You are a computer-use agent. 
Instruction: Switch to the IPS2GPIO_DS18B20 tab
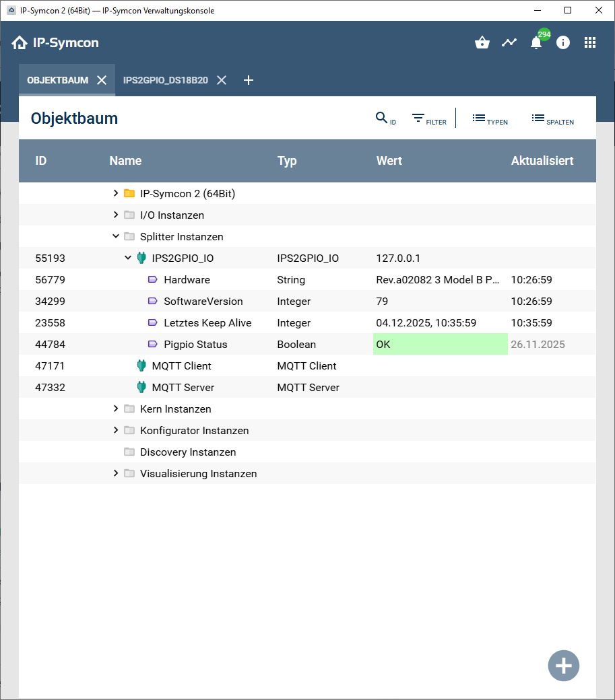point(165,80)
